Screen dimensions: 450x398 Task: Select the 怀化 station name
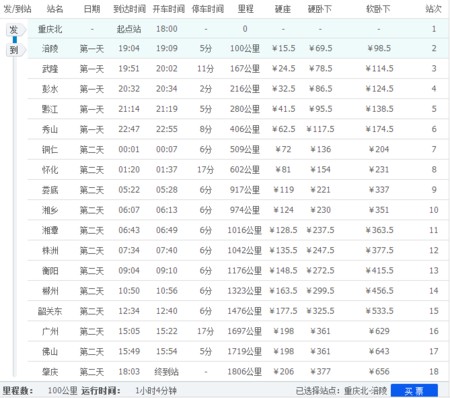tap(50, 170)
